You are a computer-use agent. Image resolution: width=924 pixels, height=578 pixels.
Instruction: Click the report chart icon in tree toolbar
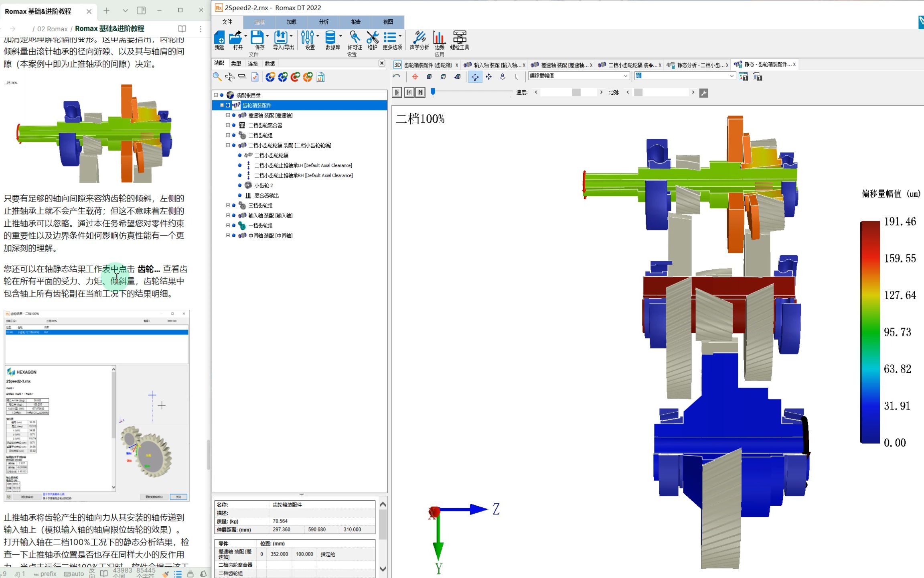coord(320,77)
